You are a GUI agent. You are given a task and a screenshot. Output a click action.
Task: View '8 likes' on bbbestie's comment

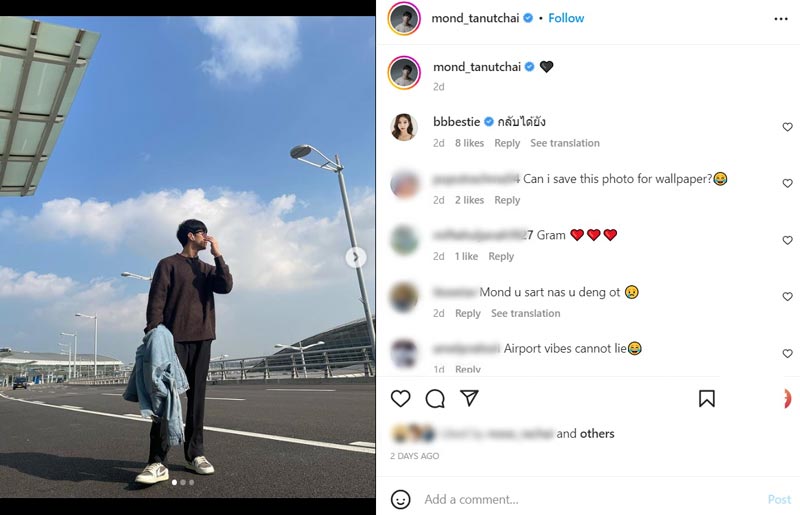click(469, 143)
